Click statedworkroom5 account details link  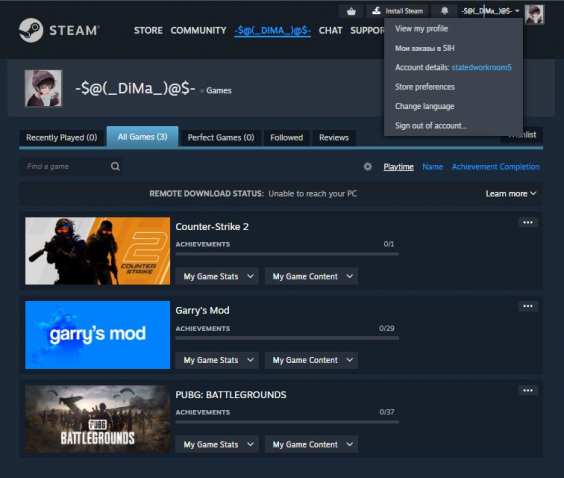[481, 67]
